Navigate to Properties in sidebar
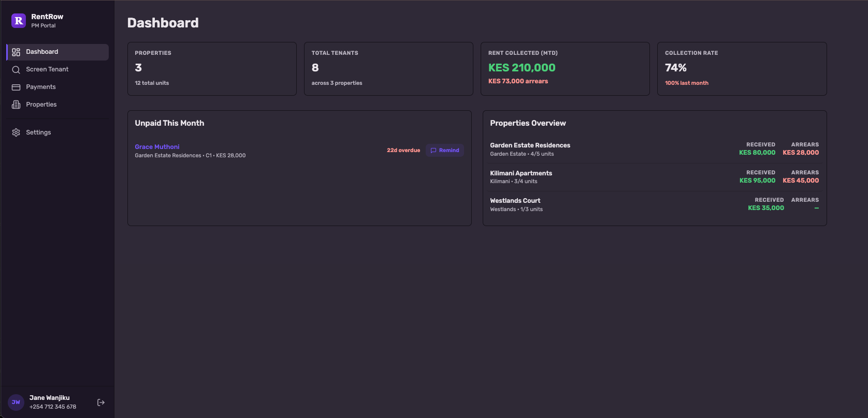Image resolution: width=868 pixels, height=418 pixels. coord(57,105)
